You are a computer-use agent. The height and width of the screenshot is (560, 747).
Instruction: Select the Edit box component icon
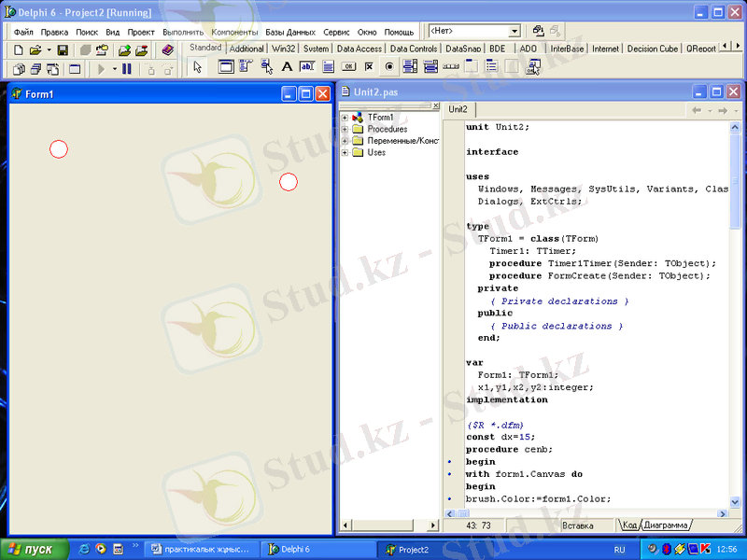click(x=306, y=67)
